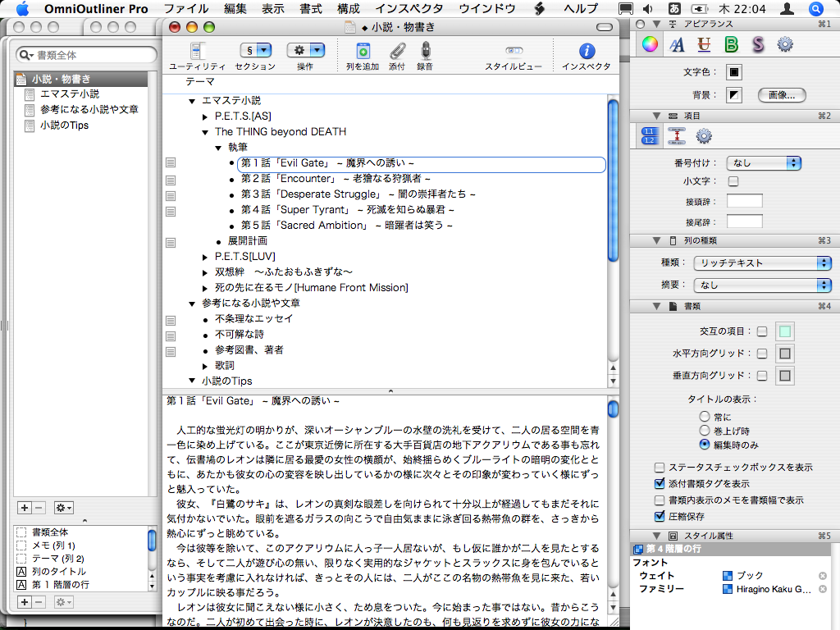This screenshot has height=630, width=840.
Task: Click the underline 'U' inspector icon
Action: click(x=704, y=44)
